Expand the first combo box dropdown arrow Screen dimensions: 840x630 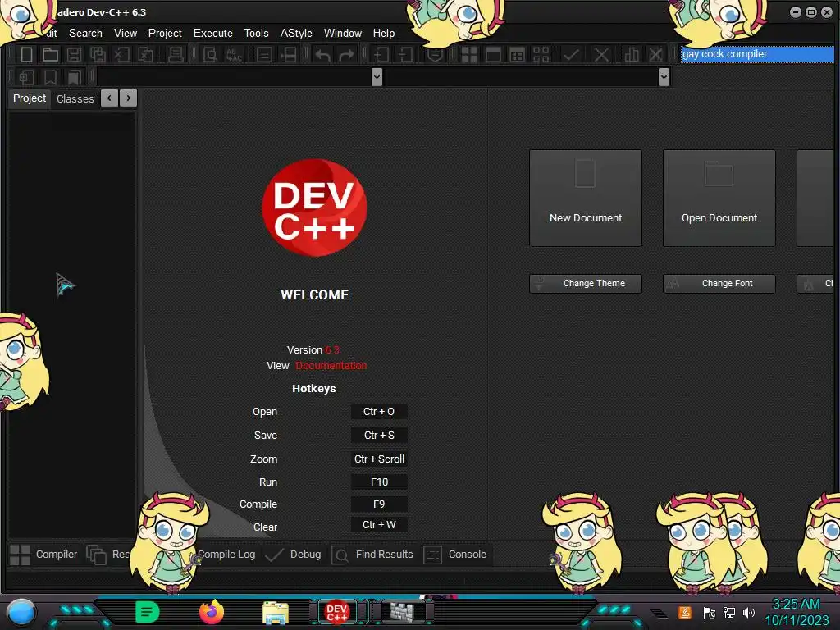[x=377, y=77]
